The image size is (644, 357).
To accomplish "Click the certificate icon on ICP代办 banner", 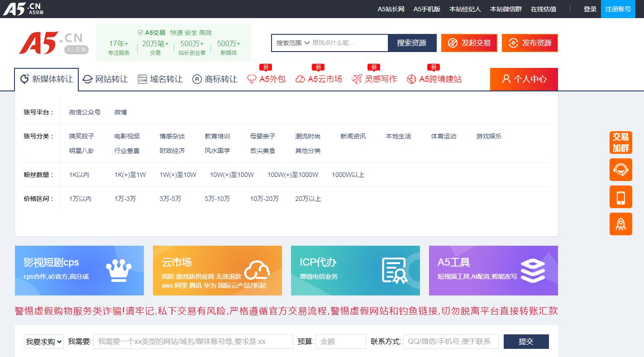I will click(394, 271).
